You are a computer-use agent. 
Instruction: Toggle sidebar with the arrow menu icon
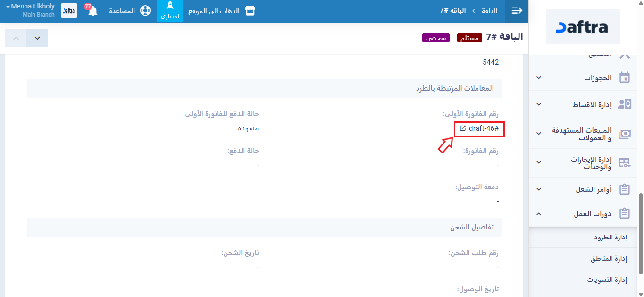[517, 11]
